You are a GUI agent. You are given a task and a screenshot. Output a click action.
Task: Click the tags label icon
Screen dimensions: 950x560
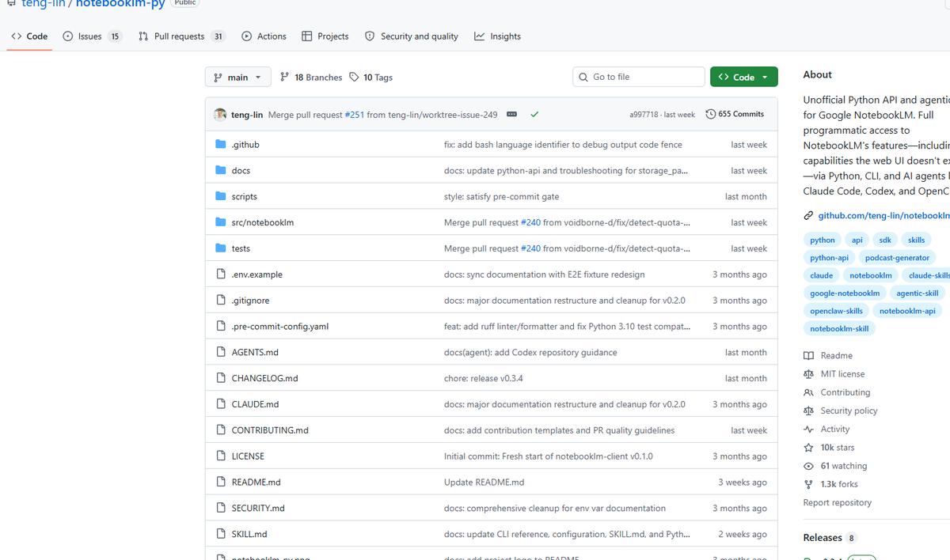[x=354, y=78]
